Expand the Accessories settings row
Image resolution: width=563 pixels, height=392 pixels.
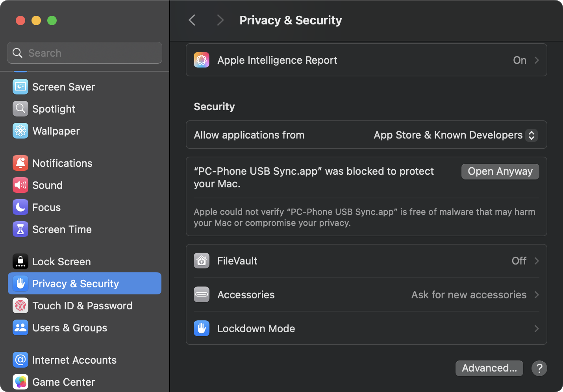point(366,295)
